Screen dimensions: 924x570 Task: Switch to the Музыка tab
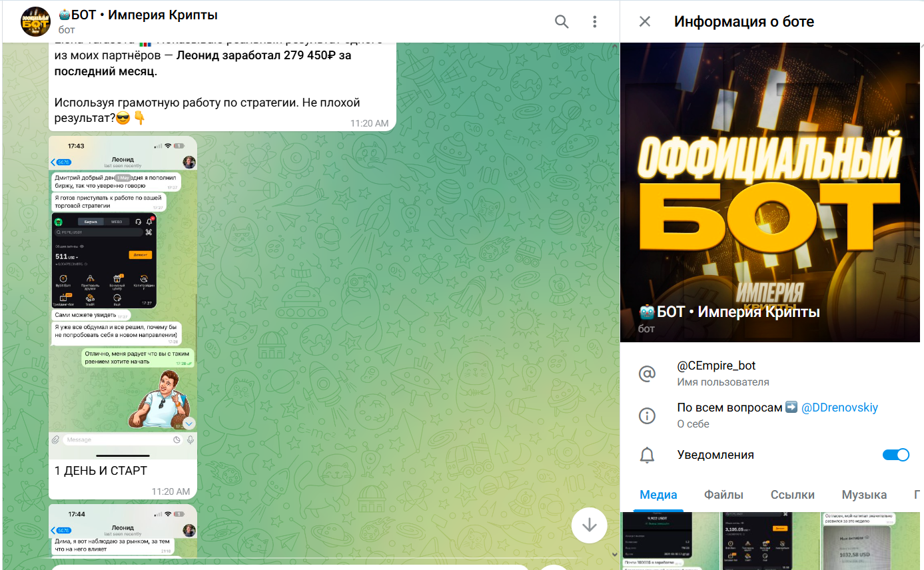(864, 495)
